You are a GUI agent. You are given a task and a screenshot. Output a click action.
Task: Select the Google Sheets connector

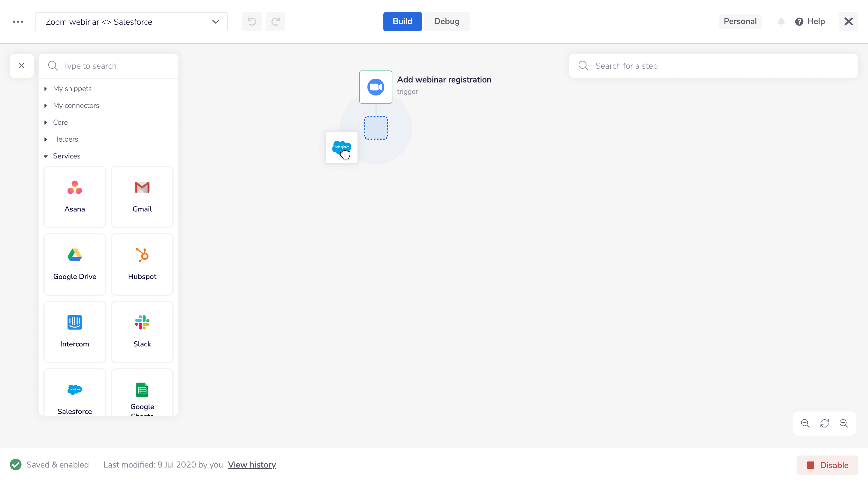pos(142,393)
